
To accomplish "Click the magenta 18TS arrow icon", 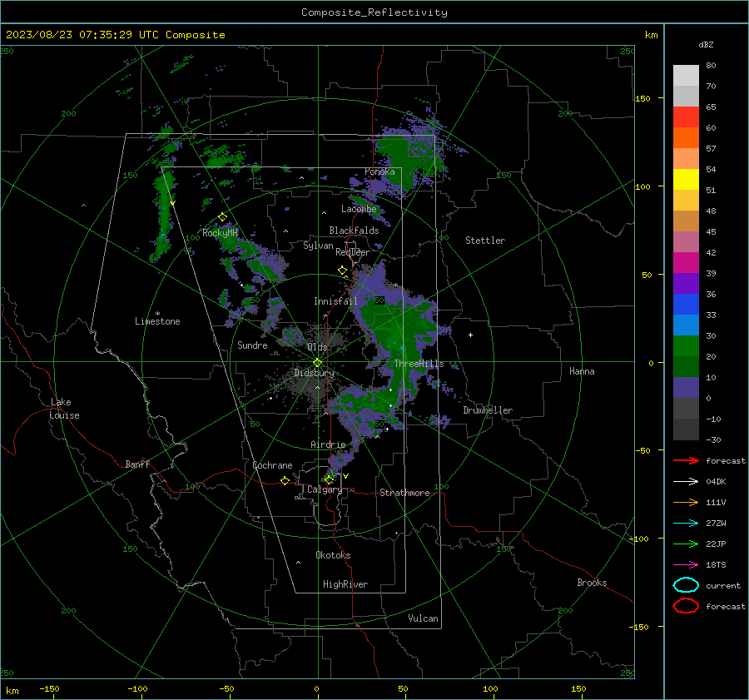I will pos(686,565).
